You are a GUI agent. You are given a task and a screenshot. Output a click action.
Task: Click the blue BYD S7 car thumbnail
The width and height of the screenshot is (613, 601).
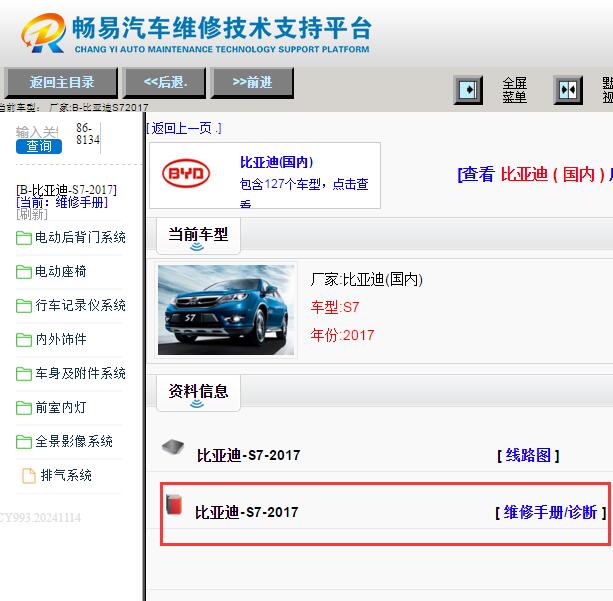click(226, 310)
